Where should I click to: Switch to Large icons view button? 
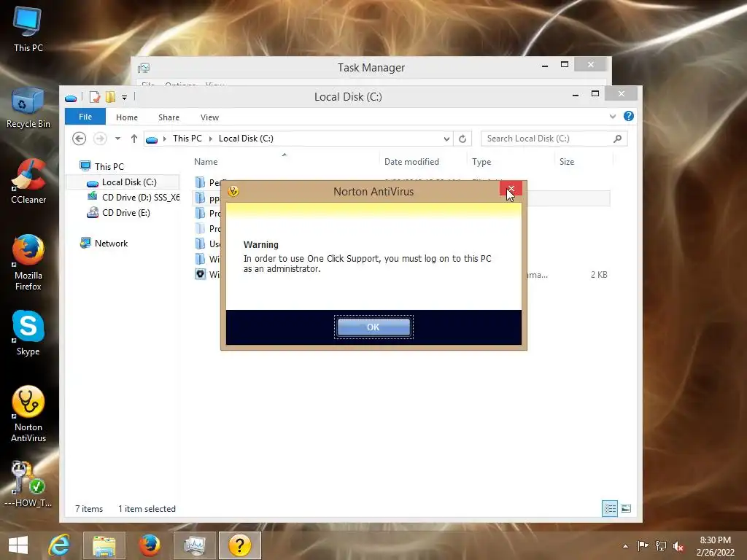pyautogui.click(x=626, y=508)
